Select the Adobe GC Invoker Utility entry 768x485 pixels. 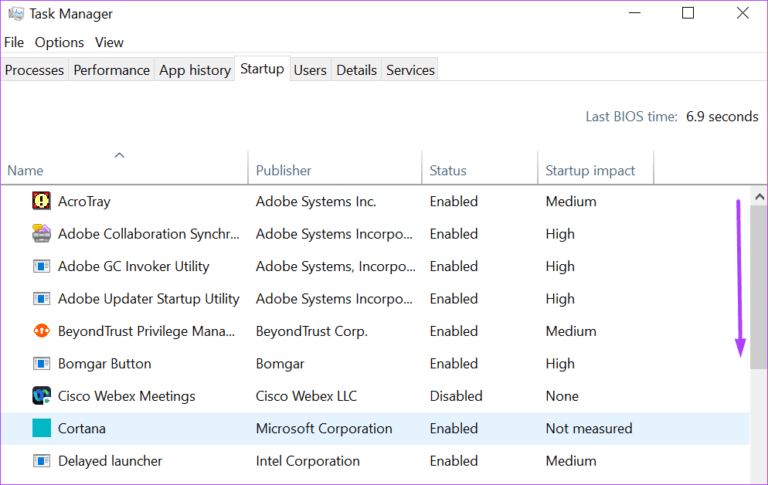pos(133,266)
